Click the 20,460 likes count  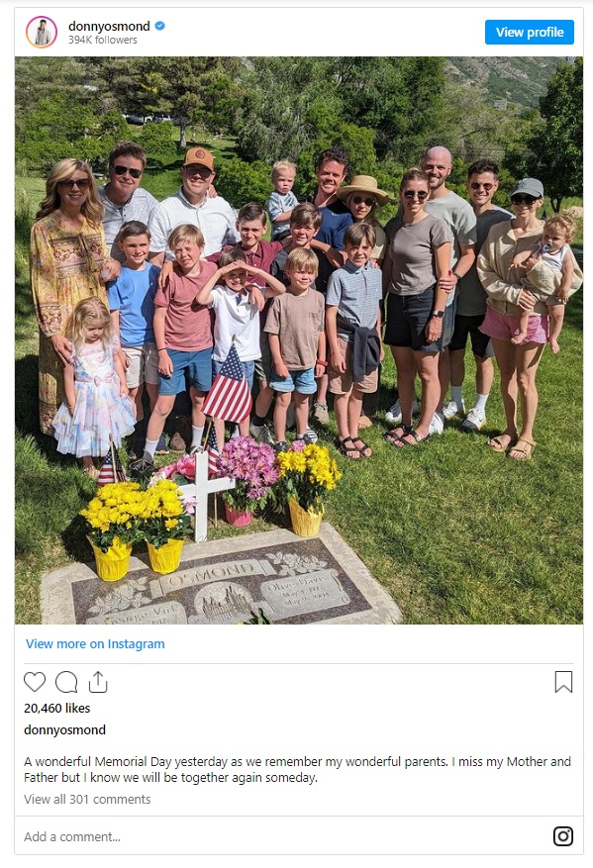click(57, 708)
